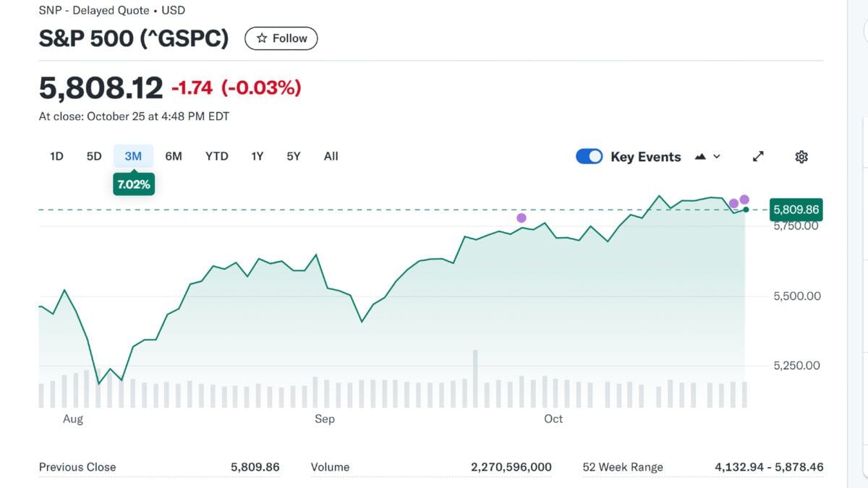Open the chart type dropdown chevron
The image size is (868, 488).
point(717,157)
